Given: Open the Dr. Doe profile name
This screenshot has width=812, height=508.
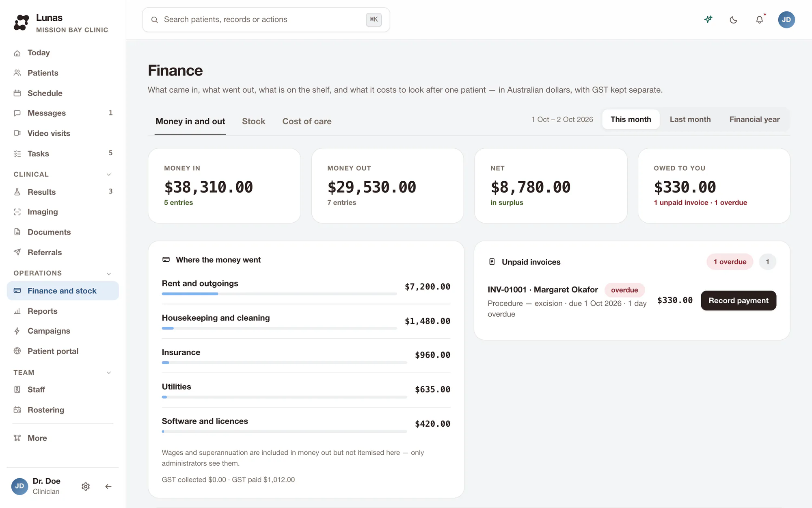Looking at the screenshot, I should (x=47, y=481).
